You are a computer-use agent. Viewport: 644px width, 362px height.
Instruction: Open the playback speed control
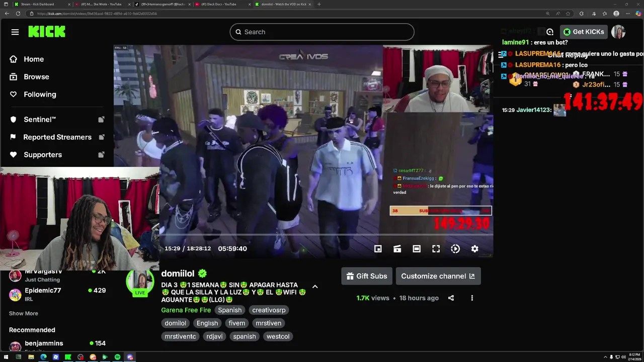point(455,249)
